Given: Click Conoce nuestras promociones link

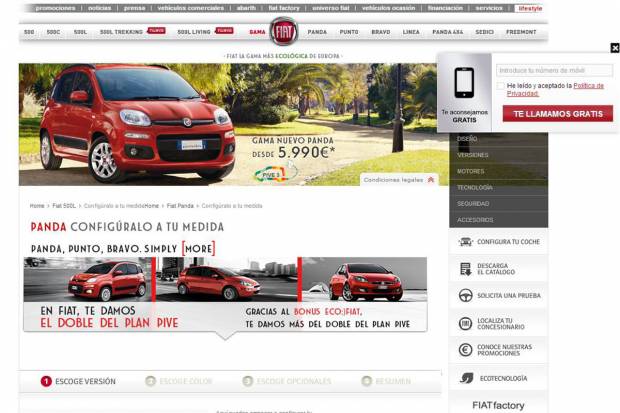Looking at the screenshot, I should tap(504, 350).
